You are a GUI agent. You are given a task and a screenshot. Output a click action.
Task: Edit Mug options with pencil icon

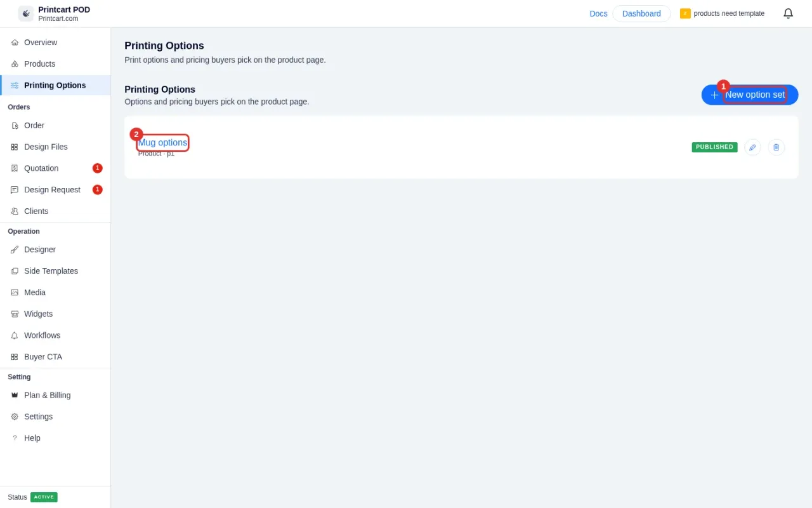pos(752,147)
